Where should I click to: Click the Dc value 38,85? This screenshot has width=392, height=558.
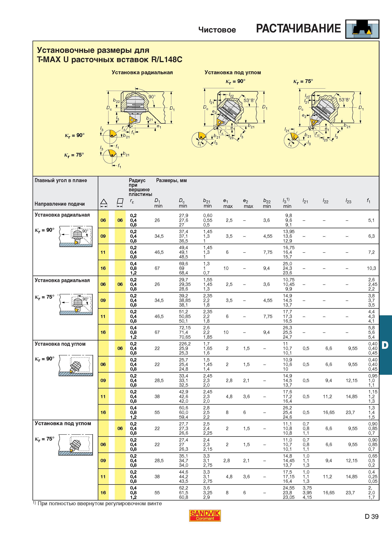point(185,300)
